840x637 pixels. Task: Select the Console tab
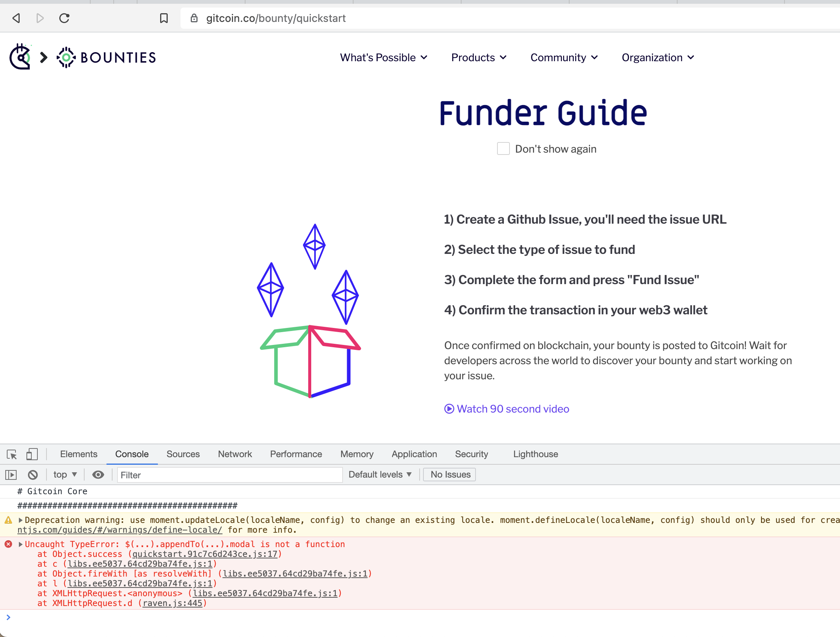click(132, 454)
